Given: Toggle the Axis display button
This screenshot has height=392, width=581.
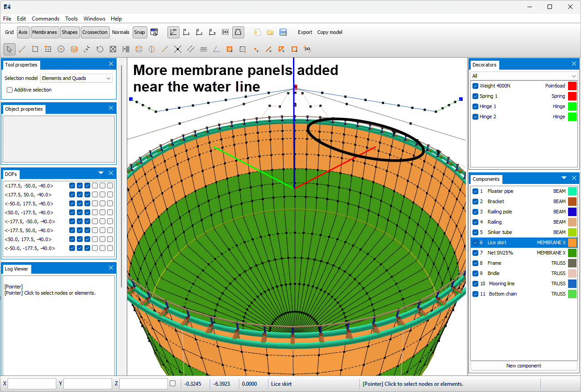Looking at the screenshot, I should (23, 32).
